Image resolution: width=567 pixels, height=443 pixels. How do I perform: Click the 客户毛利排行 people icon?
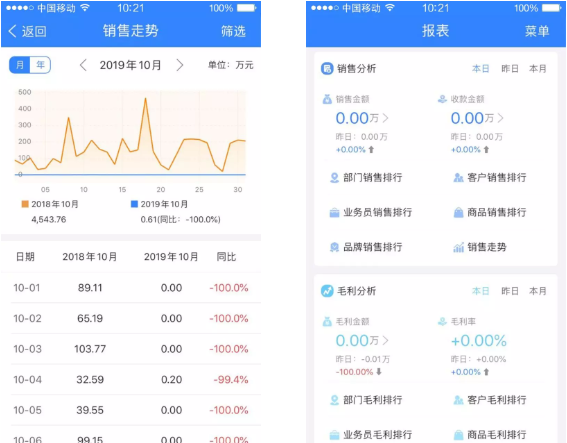[458, 400]
